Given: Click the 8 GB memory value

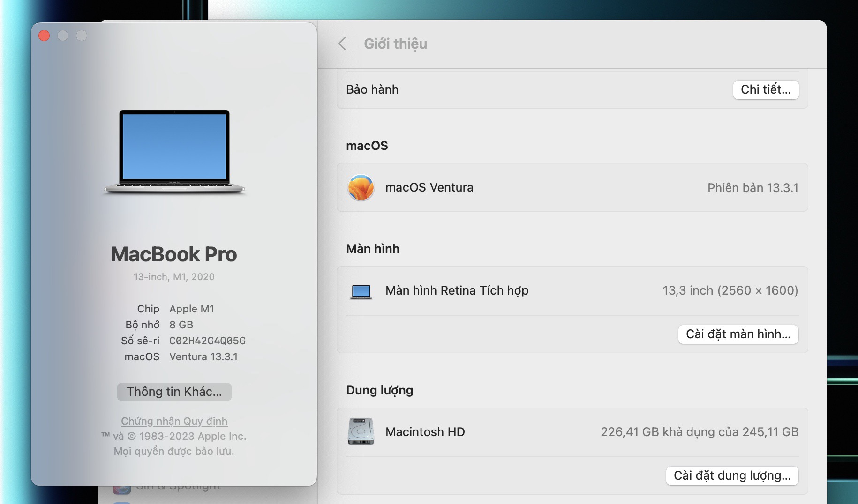Looking at the screenshot, I should (181, 325).
